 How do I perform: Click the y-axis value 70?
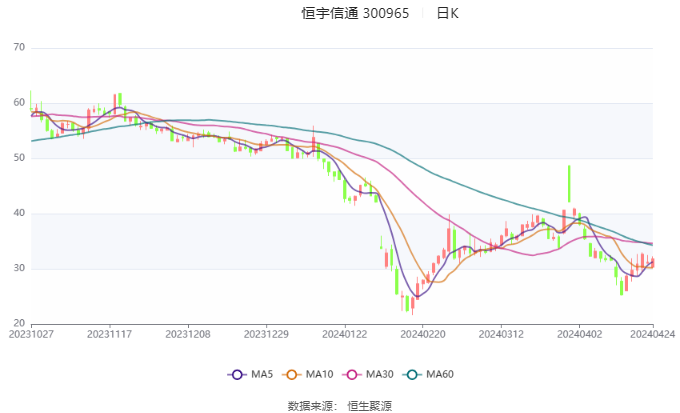tap(20, 47)
